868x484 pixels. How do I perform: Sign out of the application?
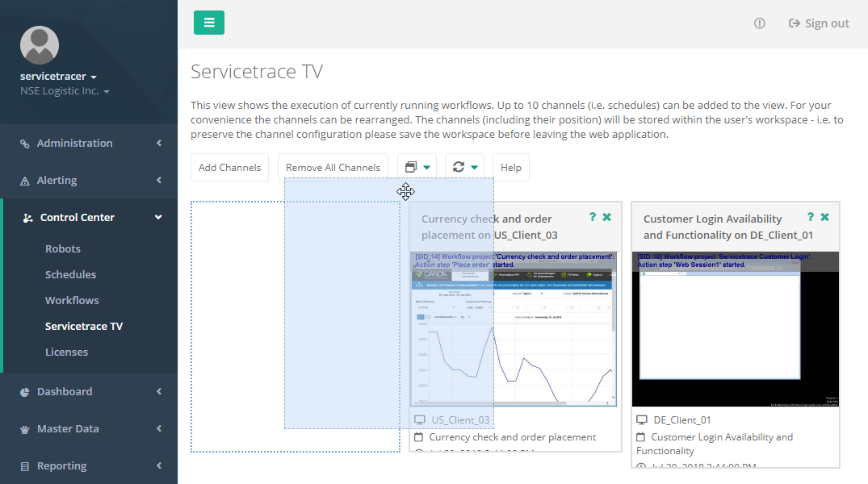pyautogui.click(x=819, y=23)
